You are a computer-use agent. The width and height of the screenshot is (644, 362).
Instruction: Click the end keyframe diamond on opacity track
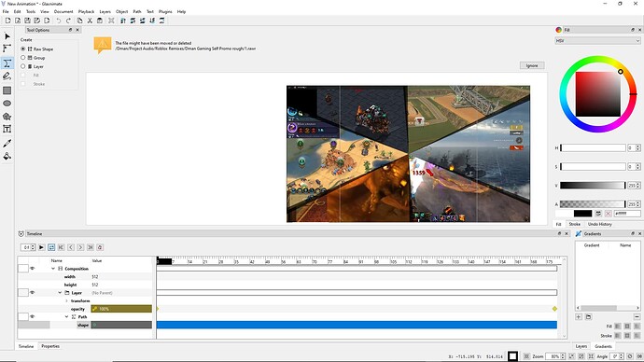[x=554, y=309]
